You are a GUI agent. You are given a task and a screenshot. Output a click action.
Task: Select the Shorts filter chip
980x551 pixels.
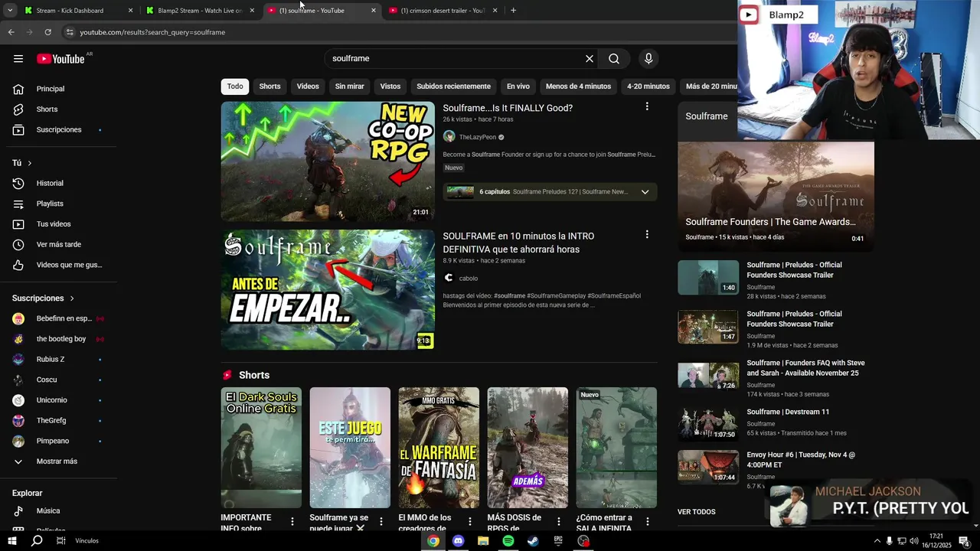point(269,86)
